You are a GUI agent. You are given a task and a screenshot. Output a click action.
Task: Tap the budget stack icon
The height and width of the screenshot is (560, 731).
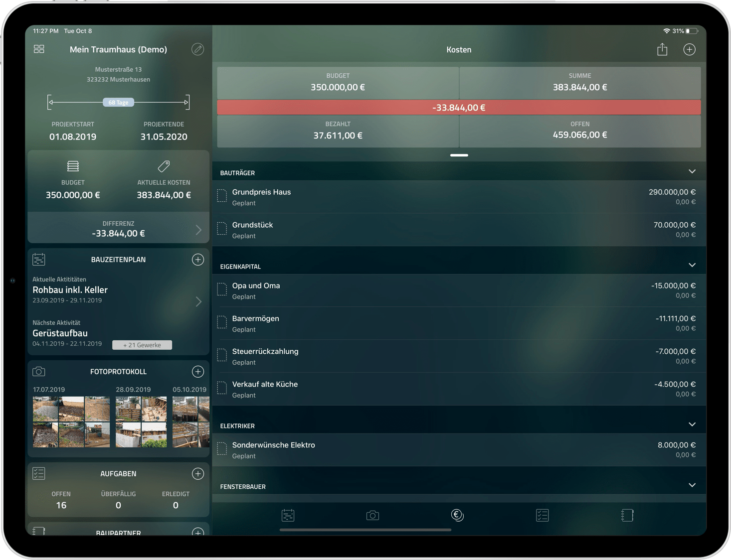tap(73, 166)
